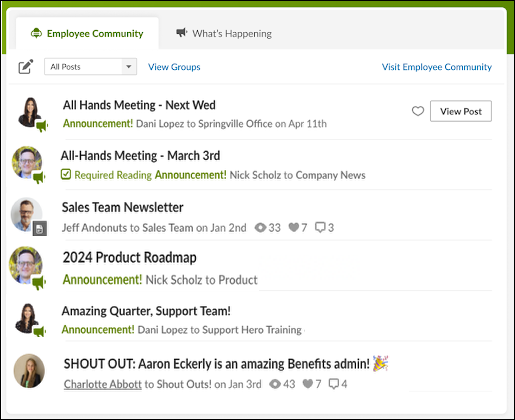Screen dimensions: 515x420
Task: Click the View Post button
Action: 461,111
